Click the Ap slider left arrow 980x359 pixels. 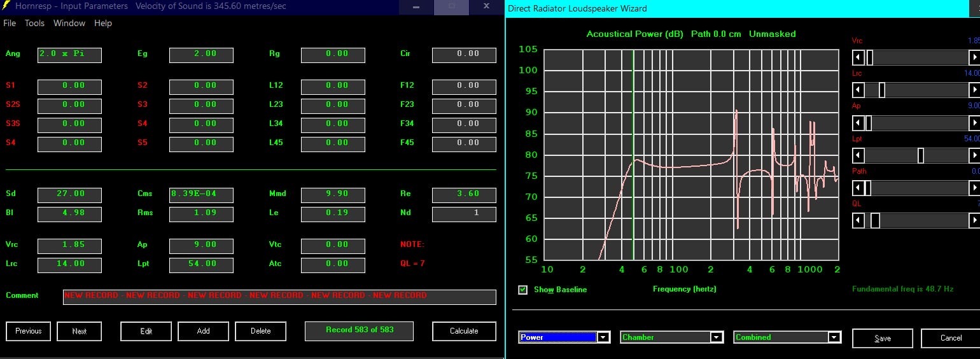coord(858,123)
